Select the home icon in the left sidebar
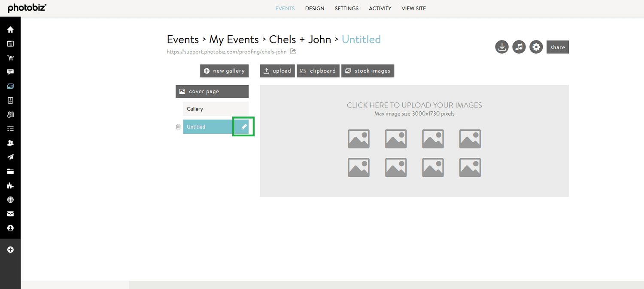This screenshot has height=289, width=644. click(10, 29)
